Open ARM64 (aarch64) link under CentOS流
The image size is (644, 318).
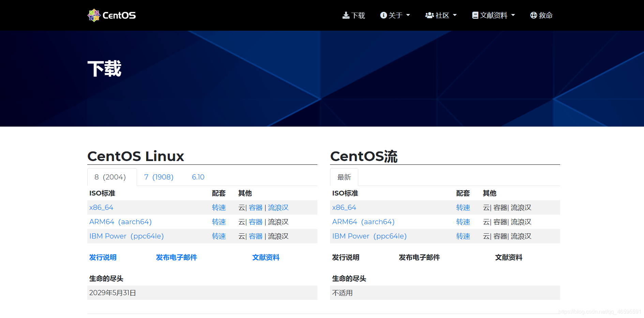(363, 222)
